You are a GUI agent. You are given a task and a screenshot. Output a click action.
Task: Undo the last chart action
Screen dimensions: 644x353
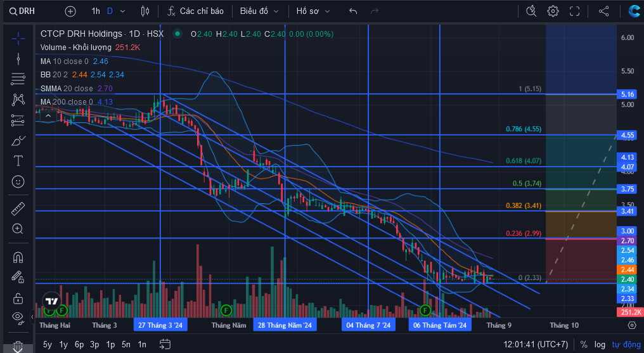coord(353,11)
